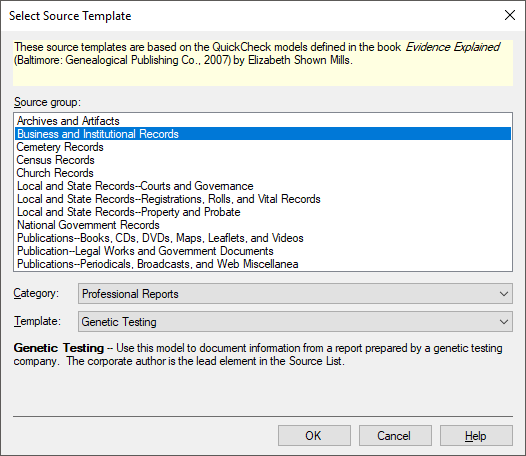Image resolution: width=526 pixels, height=456 pixels.
Task: Confirm selection with the OK button
Action: 314,436
